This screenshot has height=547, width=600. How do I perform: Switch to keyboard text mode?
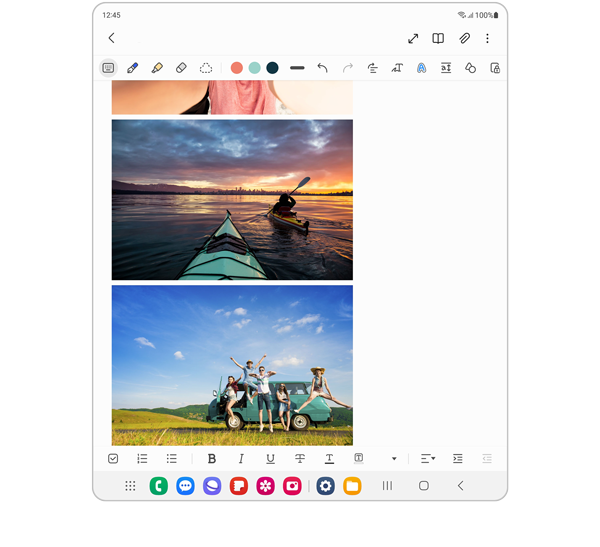[108, 68]
